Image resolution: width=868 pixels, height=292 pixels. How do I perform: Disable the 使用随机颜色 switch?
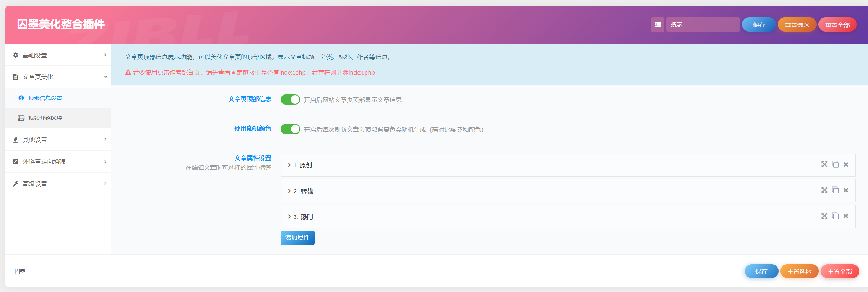pos(290,129)
